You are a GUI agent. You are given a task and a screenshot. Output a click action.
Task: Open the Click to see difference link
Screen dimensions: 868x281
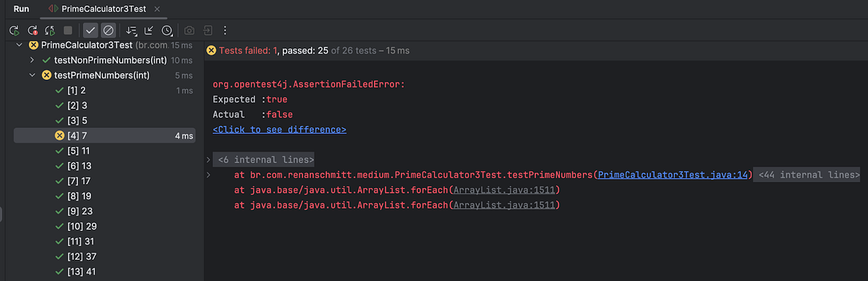coord(279,130)
